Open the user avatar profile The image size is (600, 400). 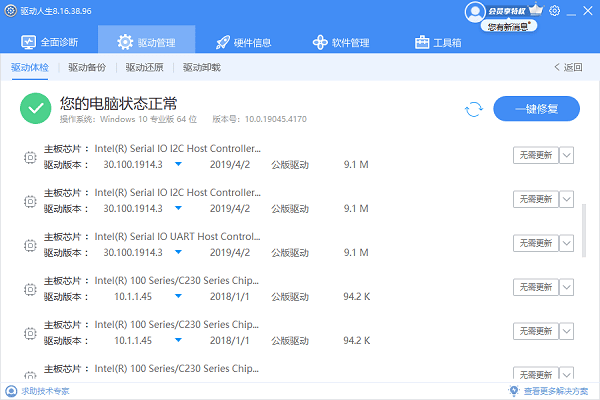(x=474, y=11)
